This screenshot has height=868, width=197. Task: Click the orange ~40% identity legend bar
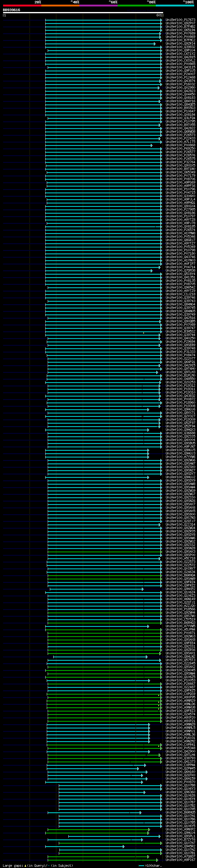(60, 6)
